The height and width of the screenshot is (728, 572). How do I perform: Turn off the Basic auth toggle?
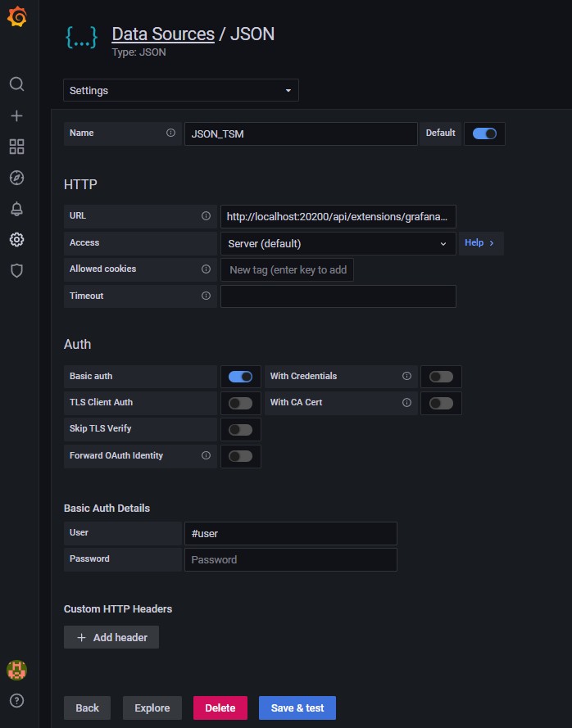click(240, 377)
